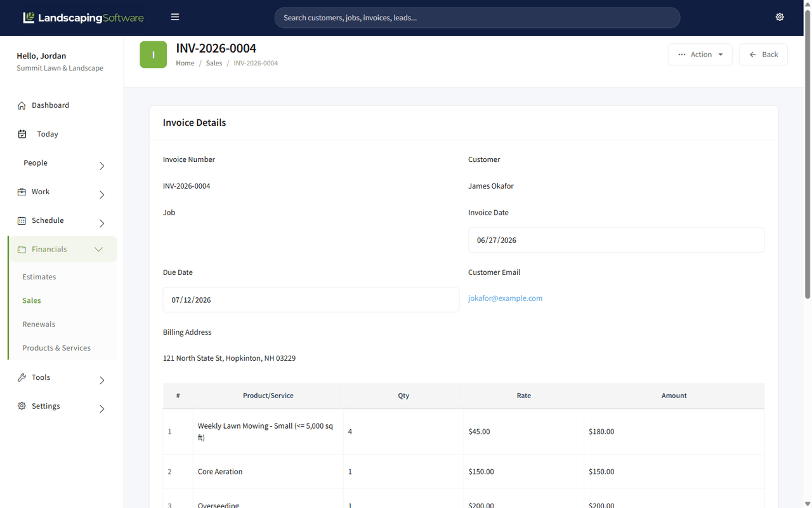Click the Amount column header
The width and height of the screenshot is (812, 508).
pos(674,396)
